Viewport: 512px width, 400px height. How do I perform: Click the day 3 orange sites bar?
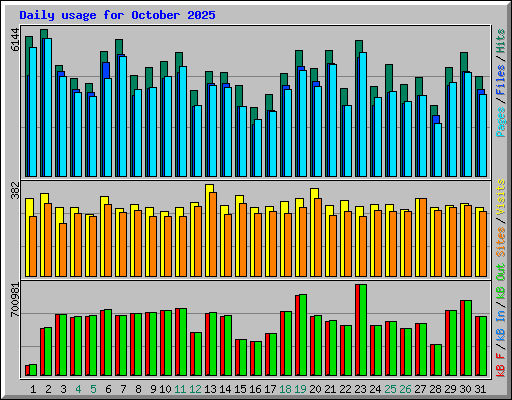(63, 250)
